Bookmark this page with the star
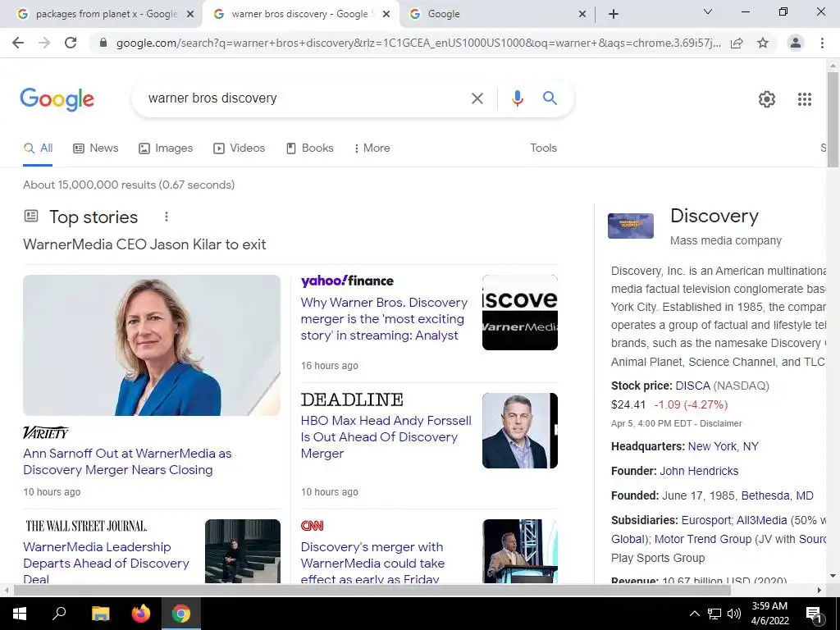The width and height of the screenshot is (840, 630). click(763, 43)
